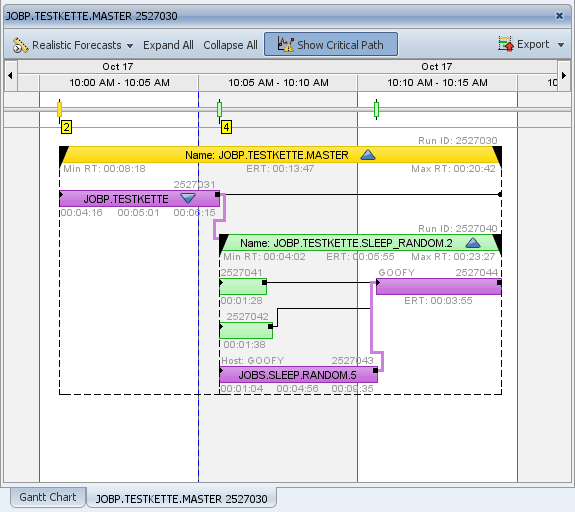The height and width of the screenshot is (512, 575).
Task: Select the purple GOOFY task bar 2527044
Action: point(439,286)
